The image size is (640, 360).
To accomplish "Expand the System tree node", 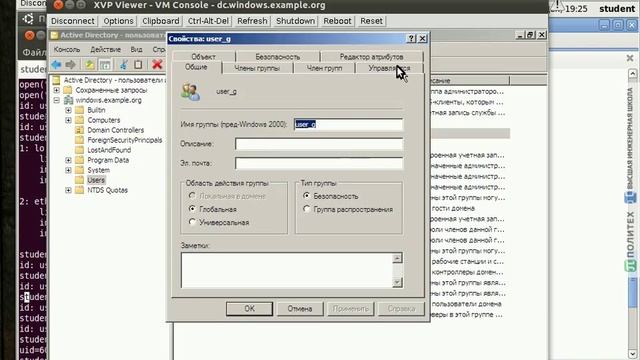I will (68, 170).
